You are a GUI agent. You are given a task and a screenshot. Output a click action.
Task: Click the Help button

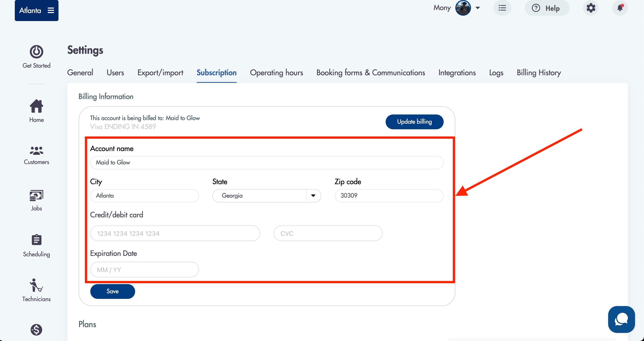pyautogui.click(x=547, y=8)
